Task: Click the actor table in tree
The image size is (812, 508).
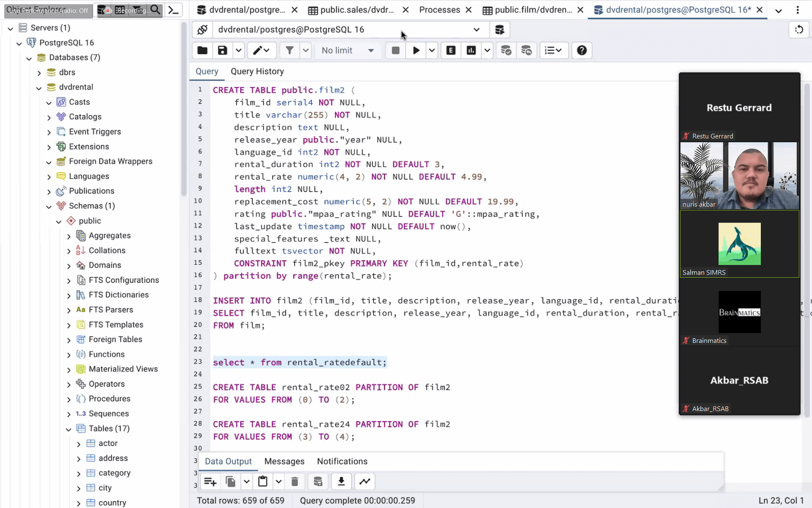Action: [x=108, y=443]
